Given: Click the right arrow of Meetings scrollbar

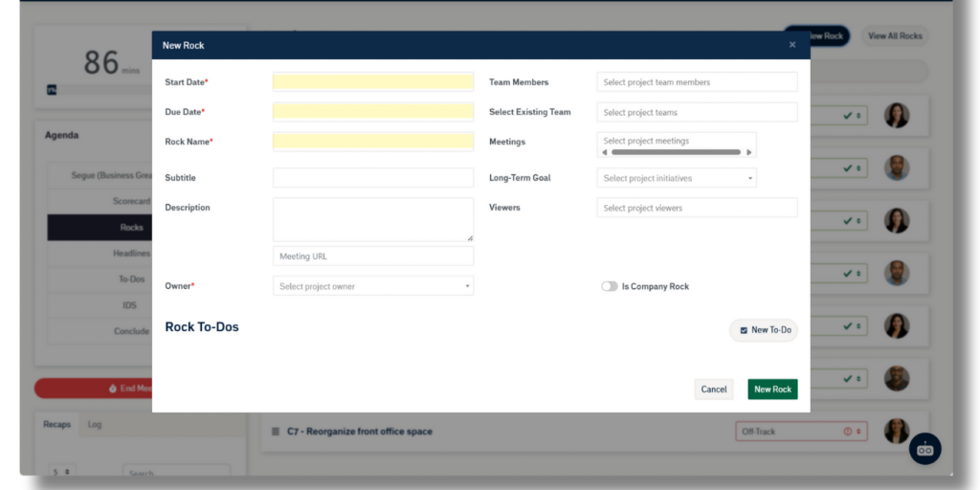Looking at the screenshot, I should coord(748,152).
